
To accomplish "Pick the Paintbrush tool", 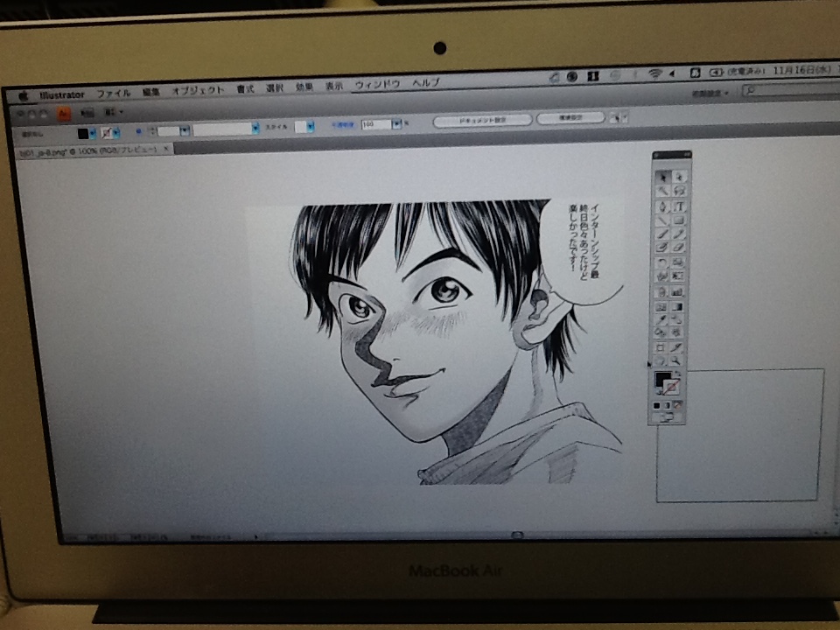I will 662,234.
